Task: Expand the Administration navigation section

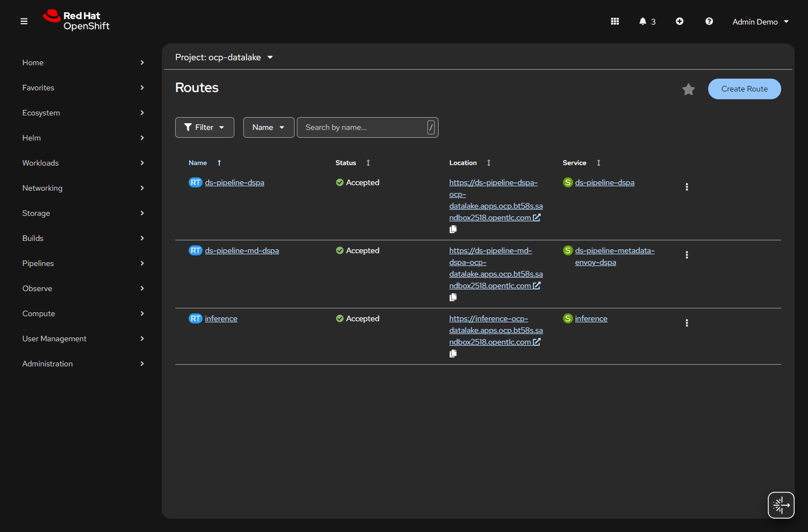Action: point(83,364)
